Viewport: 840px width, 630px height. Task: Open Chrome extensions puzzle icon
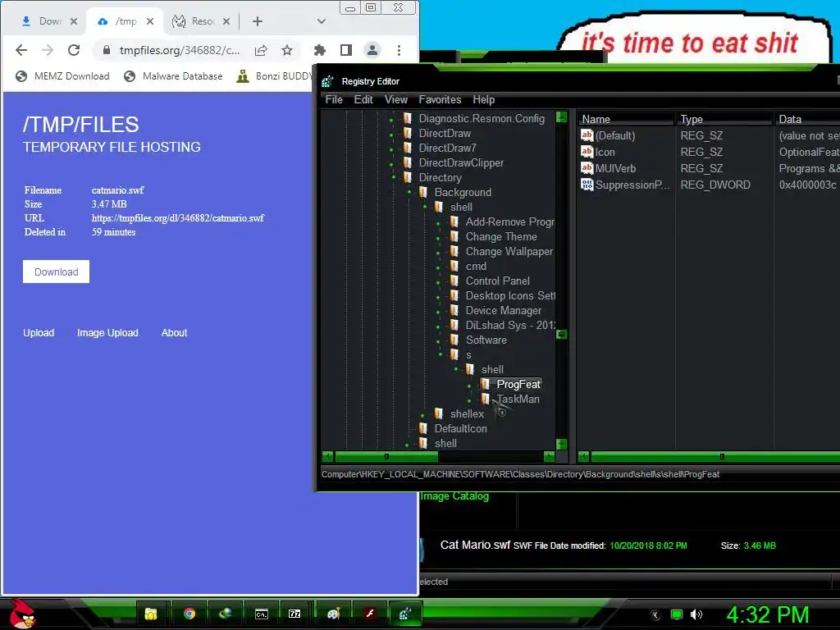(320, 50)
